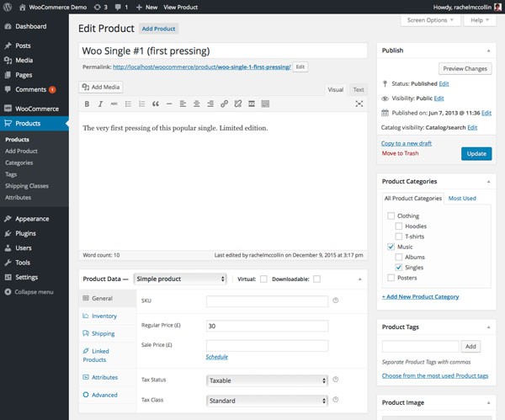Screen dimensions: 505x420
Task: Check the Downloadable product checkbox
Action: click(317, 279)
